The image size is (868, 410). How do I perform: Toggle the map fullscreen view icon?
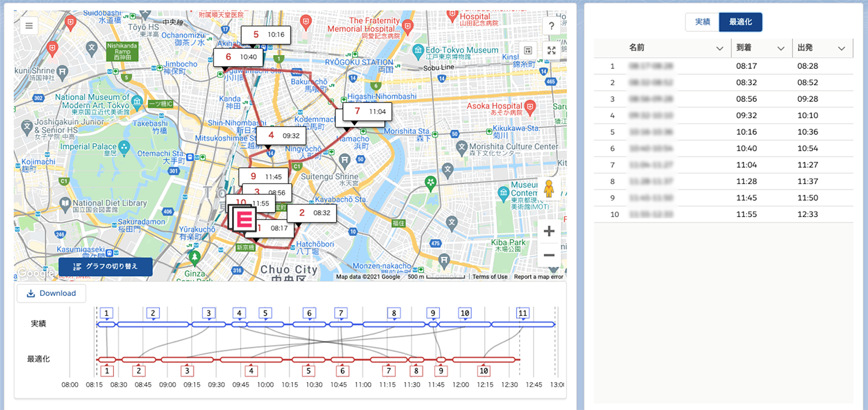pos(551,50)
